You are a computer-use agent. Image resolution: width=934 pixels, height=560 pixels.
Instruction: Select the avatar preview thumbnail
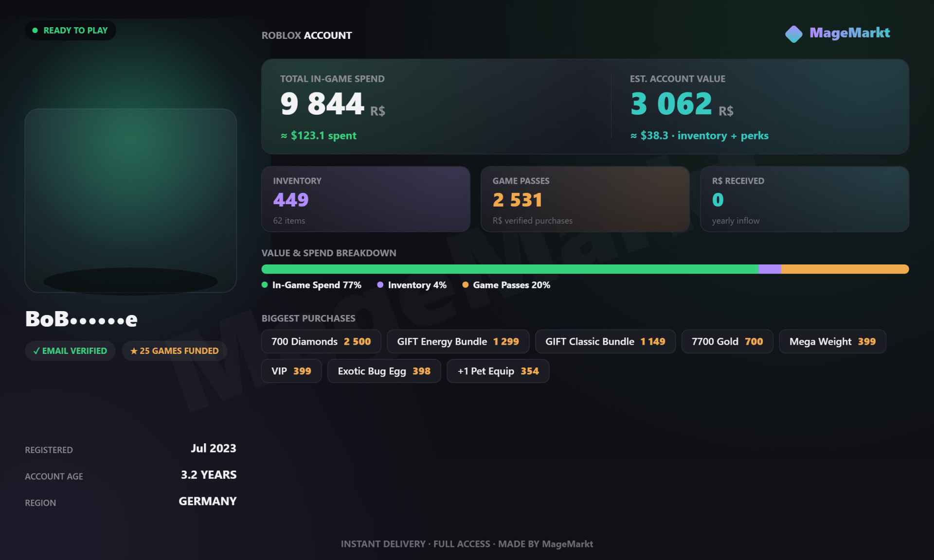[x=131, y=200]
